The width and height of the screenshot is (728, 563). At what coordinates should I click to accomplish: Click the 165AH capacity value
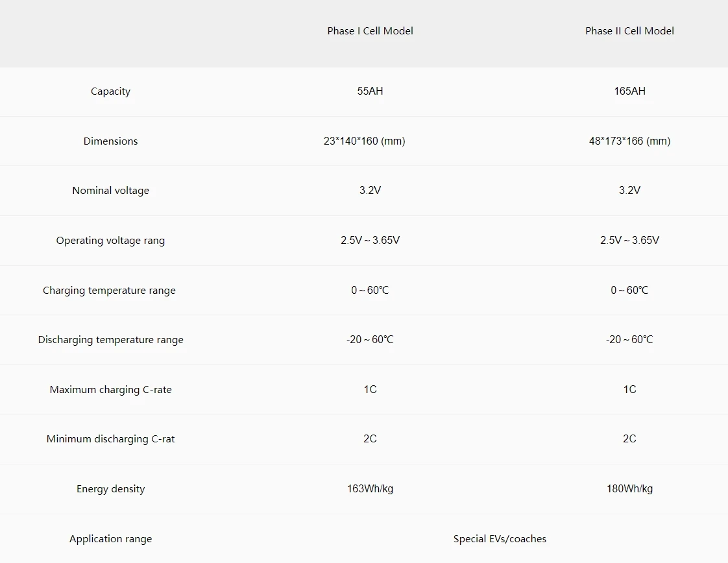tap(629, 91)
